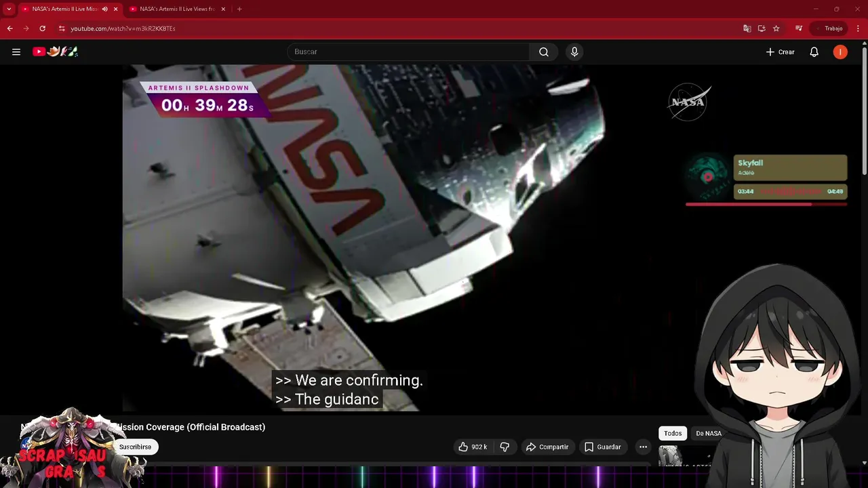Viewport: 868px width, 488px height.
Task: Bookmark this page with the star icon
Action: 776,28
